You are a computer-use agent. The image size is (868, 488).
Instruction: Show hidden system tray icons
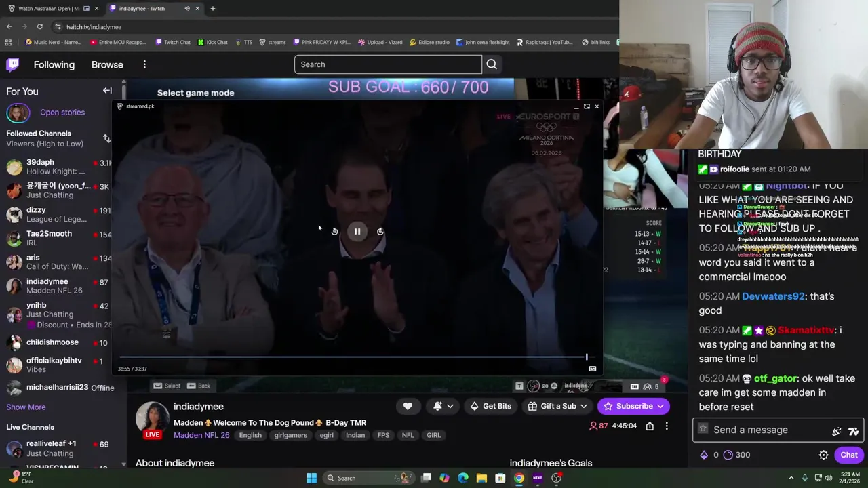tap(791, 478)
